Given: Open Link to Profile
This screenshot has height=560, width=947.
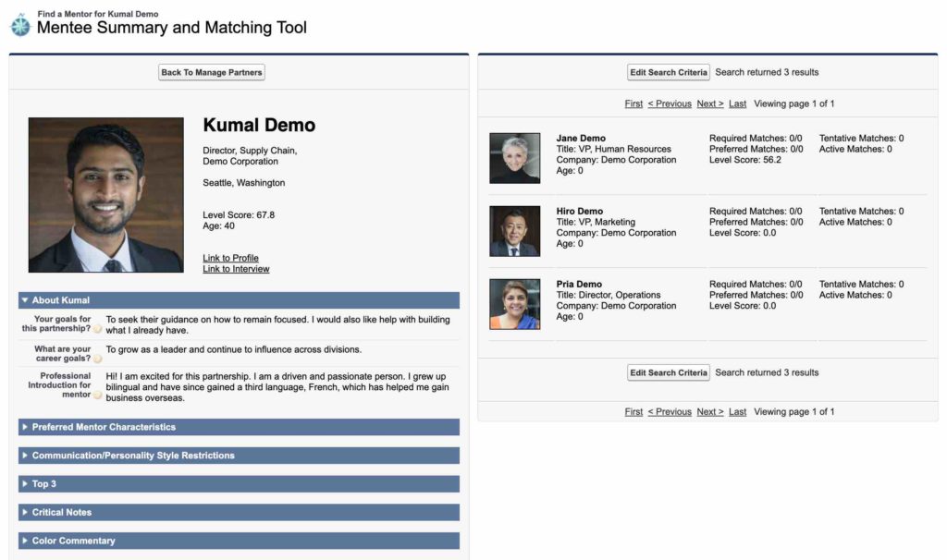Looking at the screenshot, I should tap(230, 258).
